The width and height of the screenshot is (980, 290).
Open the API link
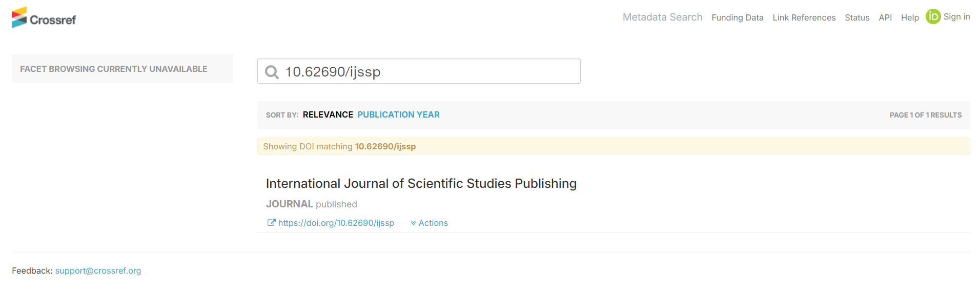click(x=885, y=17)
